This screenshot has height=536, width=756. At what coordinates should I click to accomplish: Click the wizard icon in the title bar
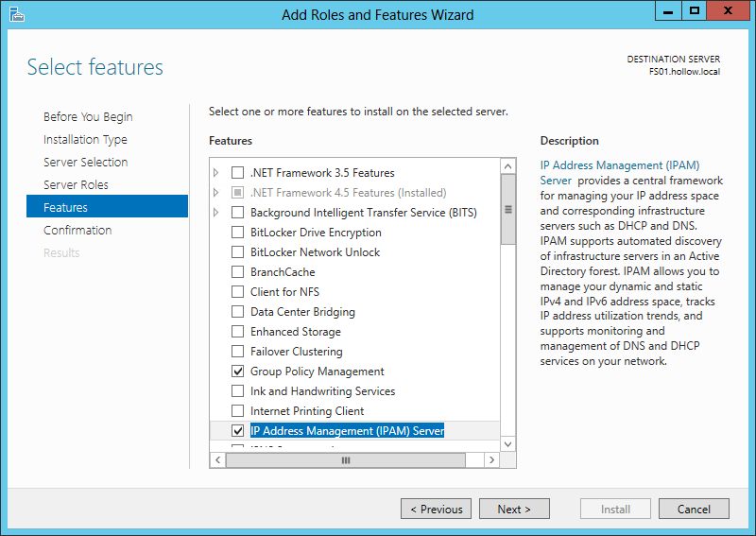coord(17,14)
